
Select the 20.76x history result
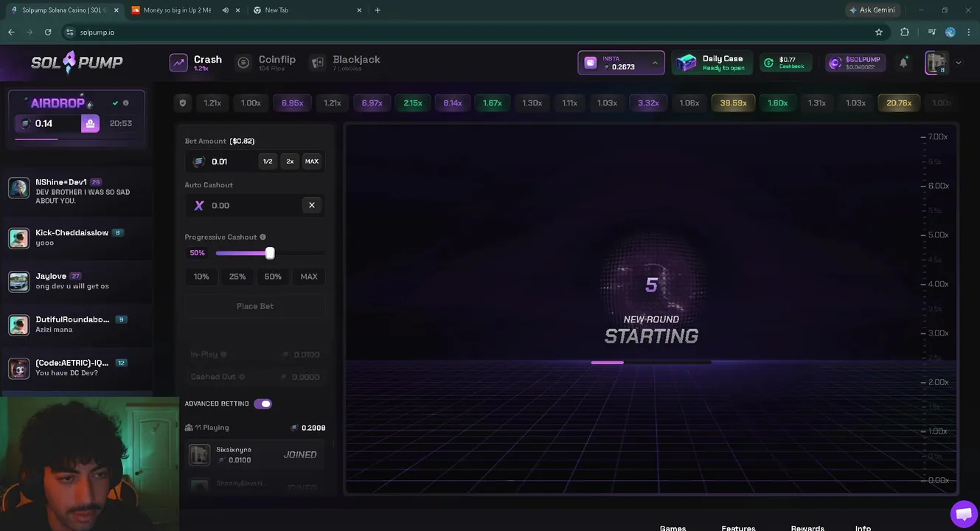coord(899,103)
